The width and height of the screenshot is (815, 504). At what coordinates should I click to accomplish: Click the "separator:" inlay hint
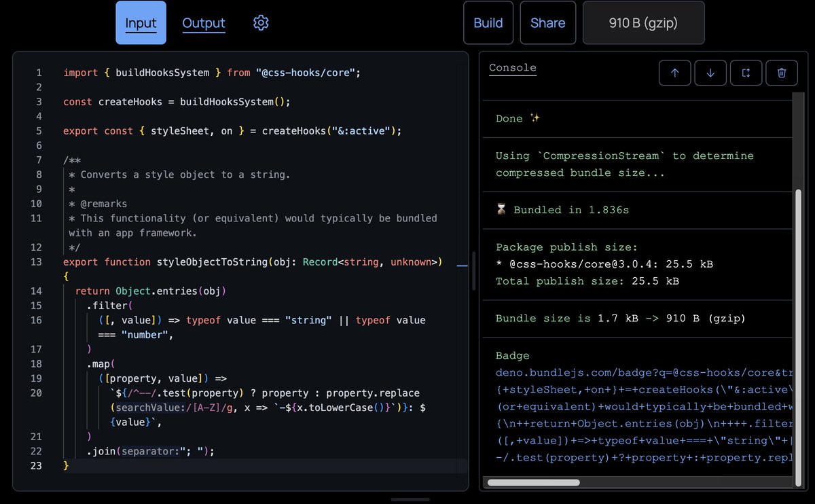(151, 451)
